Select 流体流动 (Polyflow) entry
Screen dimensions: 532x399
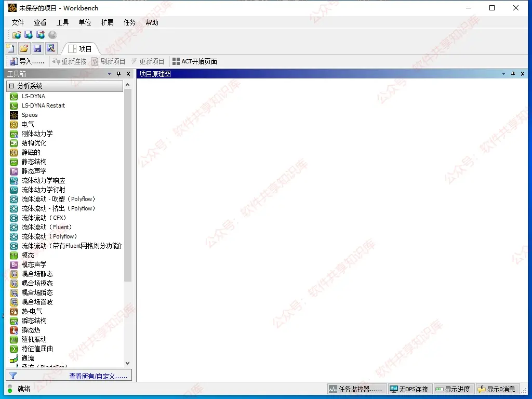49,236
